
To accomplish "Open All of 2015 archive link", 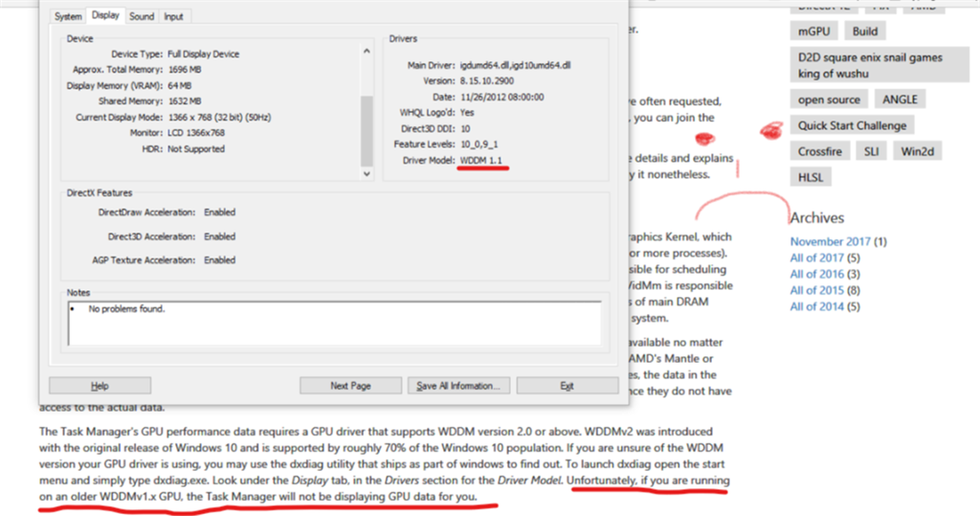I will tap(817, 290).
